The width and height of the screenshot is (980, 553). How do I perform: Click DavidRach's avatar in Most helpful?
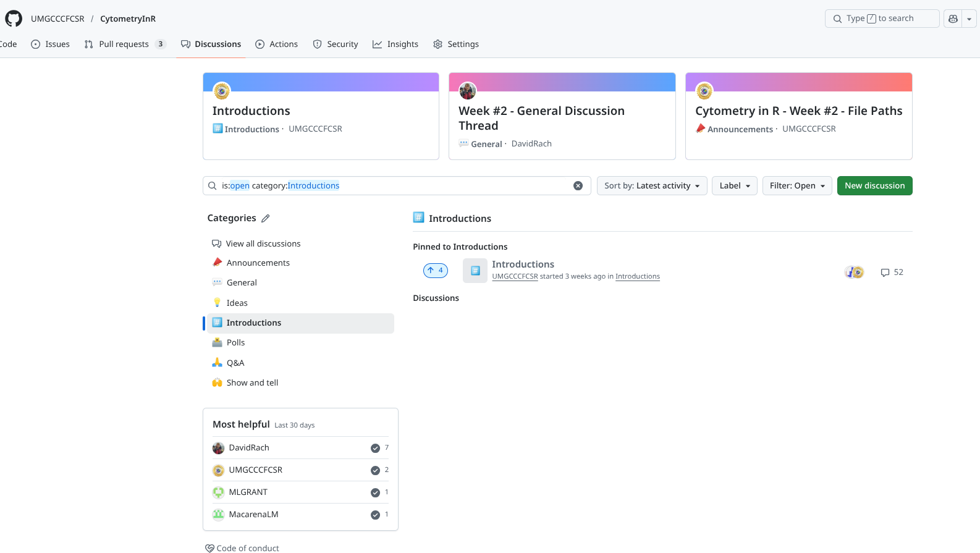click(218, 448)
